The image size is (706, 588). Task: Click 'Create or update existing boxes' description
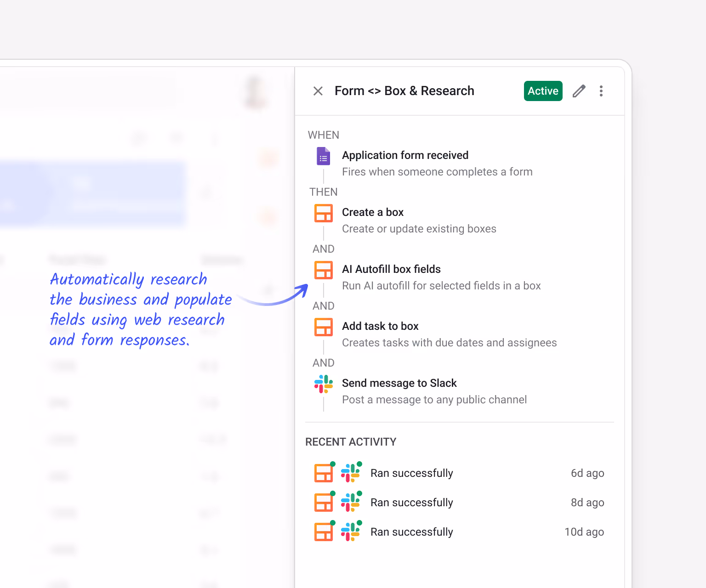[419, 229]
